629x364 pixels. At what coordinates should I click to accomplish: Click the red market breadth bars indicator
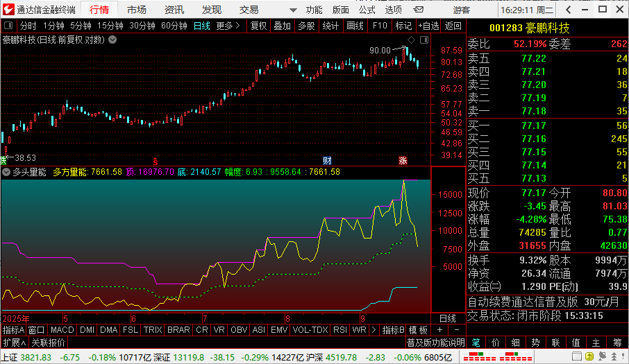pos(497,356)
